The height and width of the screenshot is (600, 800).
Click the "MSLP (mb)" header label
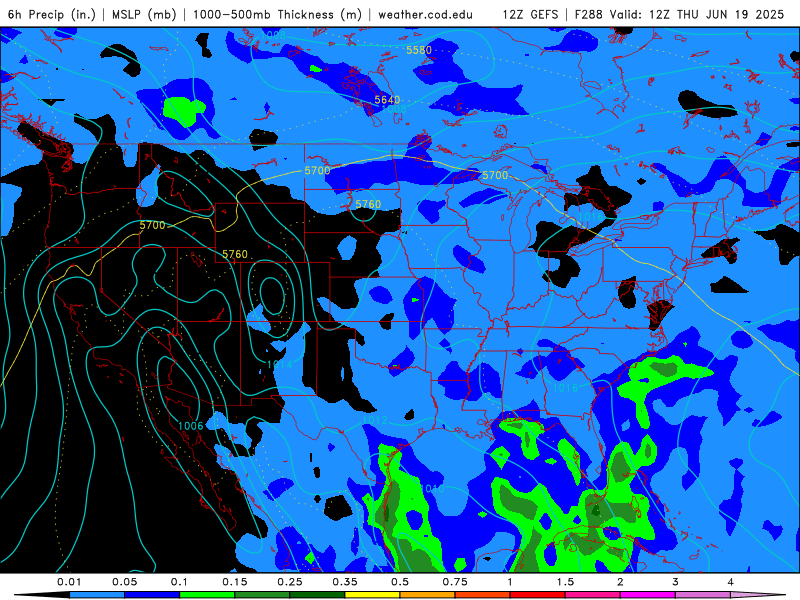(144, 15)
